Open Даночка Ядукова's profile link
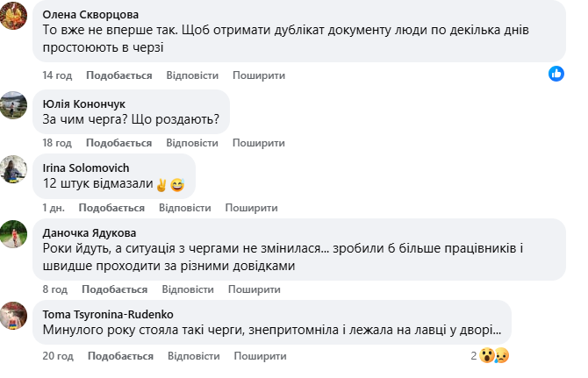The image size is (588, 378). click(x=90, y=232)
